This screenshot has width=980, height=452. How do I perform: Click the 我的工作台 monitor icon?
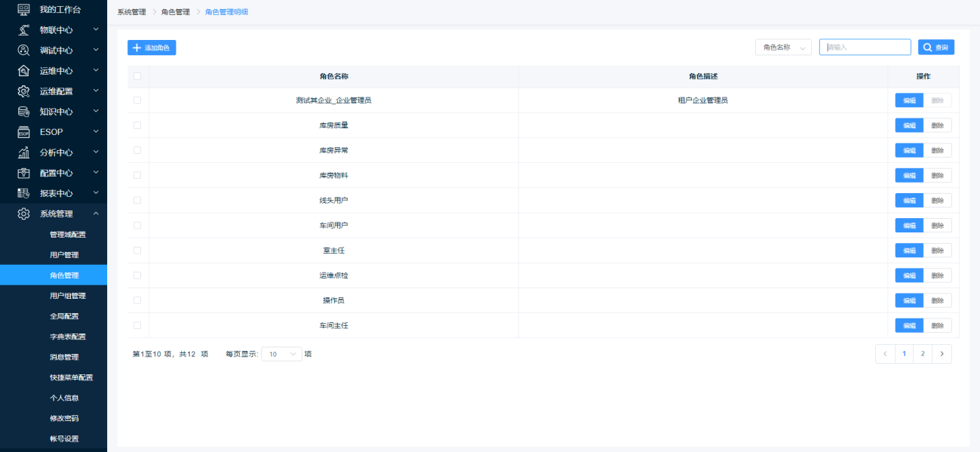23,10
